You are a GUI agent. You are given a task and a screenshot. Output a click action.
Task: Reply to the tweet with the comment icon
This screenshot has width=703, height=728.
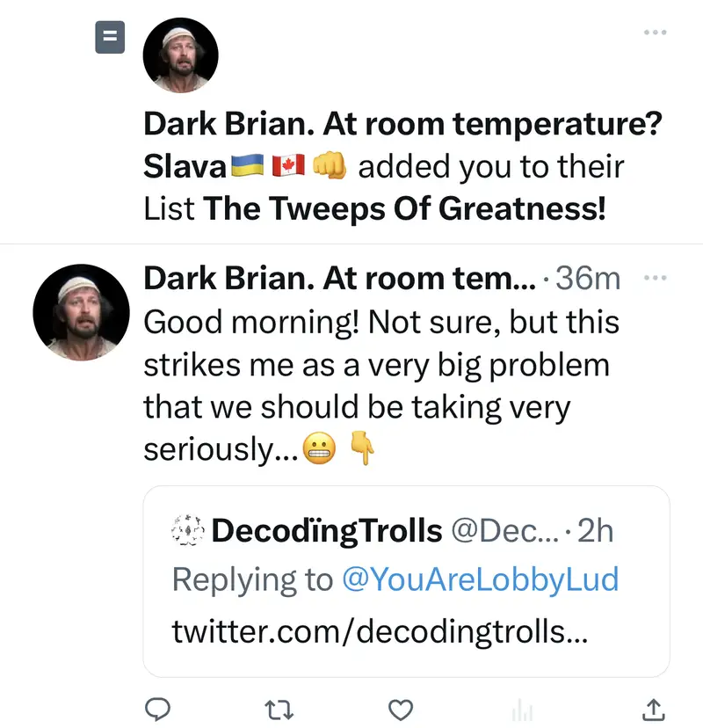point(159,708)
